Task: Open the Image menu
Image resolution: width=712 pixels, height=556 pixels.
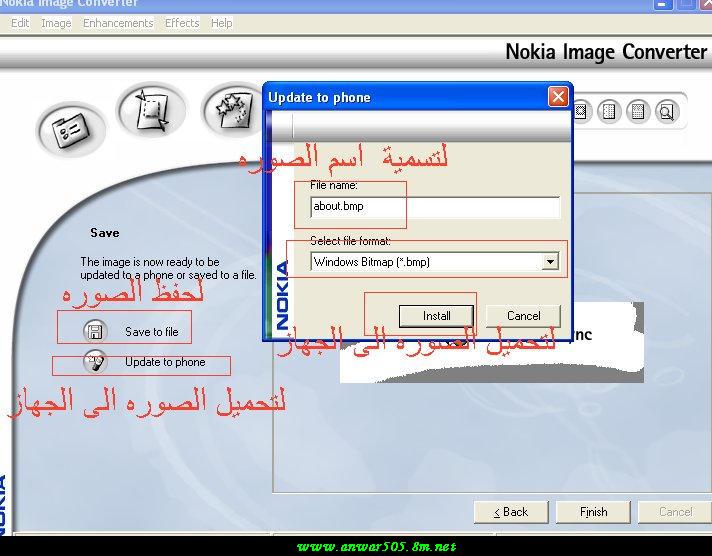Action: pos(56,23)
